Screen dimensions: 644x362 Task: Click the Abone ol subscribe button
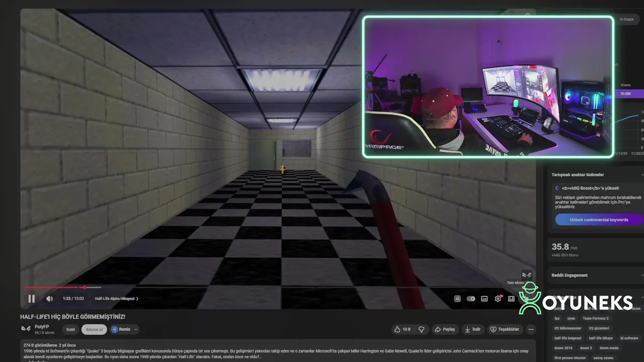click(94, 329)
